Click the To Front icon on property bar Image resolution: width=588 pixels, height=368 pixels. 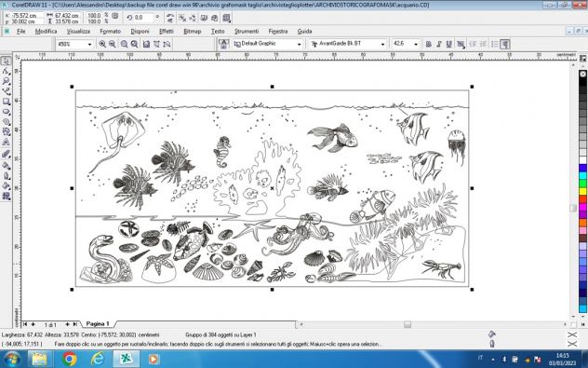pos(204,18)
